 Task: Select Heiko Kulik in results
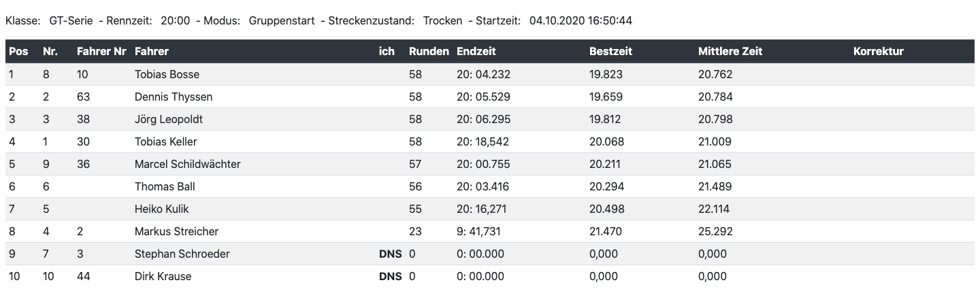point(161,209)
